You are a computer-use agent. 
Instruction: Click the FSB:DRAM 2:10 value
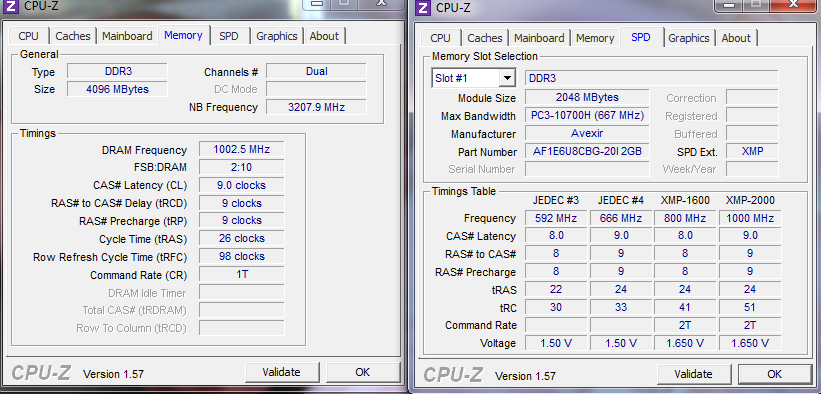click(241, 167)
